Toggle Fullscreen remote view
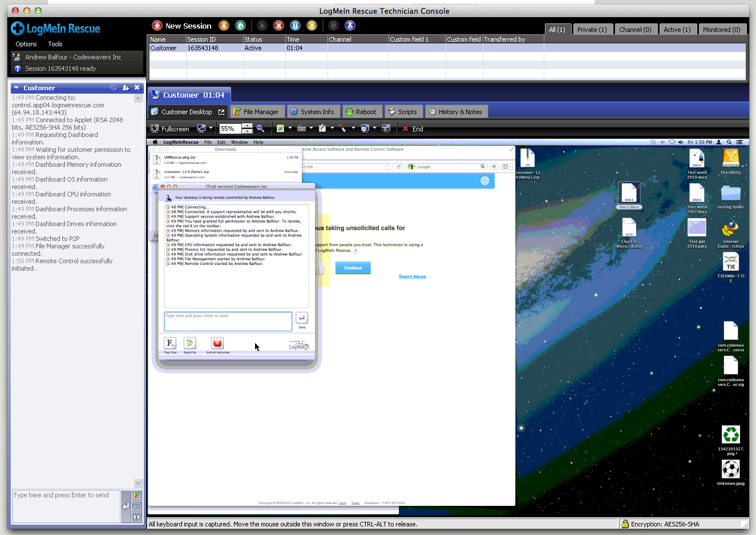756x535 pixels. tap(169, 129)
